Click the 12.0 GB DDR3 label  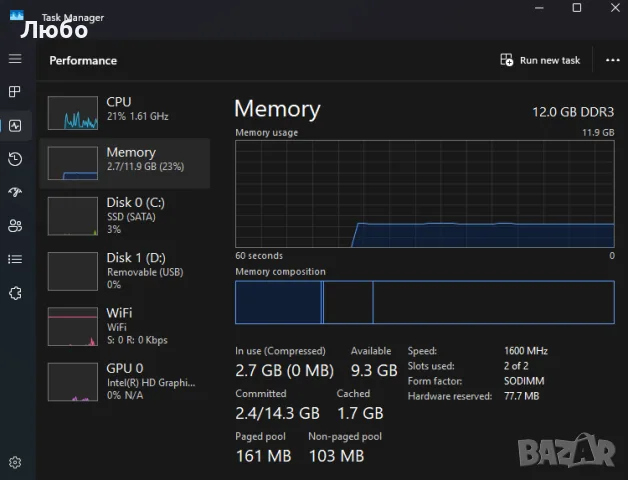tap(573, 112)
